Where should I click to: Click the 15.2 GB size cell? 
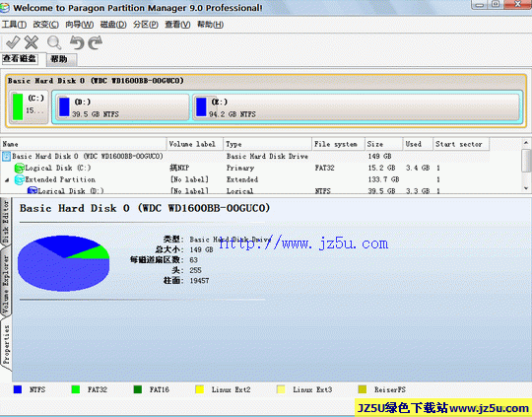[x=381, y=168]
